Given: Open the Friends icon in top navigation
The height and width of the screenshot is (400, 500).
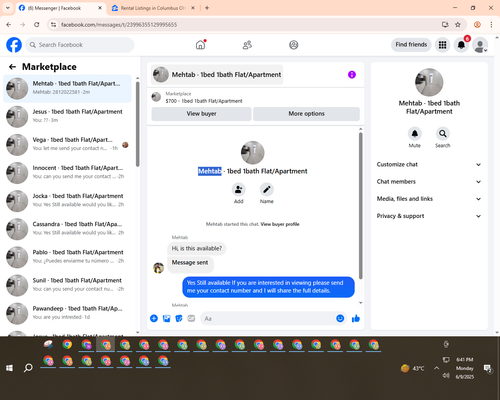Looking at the screenshot, I should [x=247, y=45].
